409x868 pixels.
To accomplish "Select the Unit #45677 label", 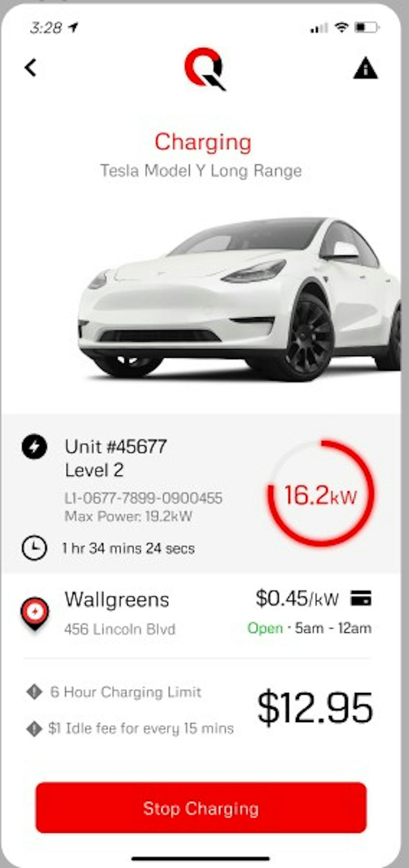I will pyautogui.click(x=116, y=446).
